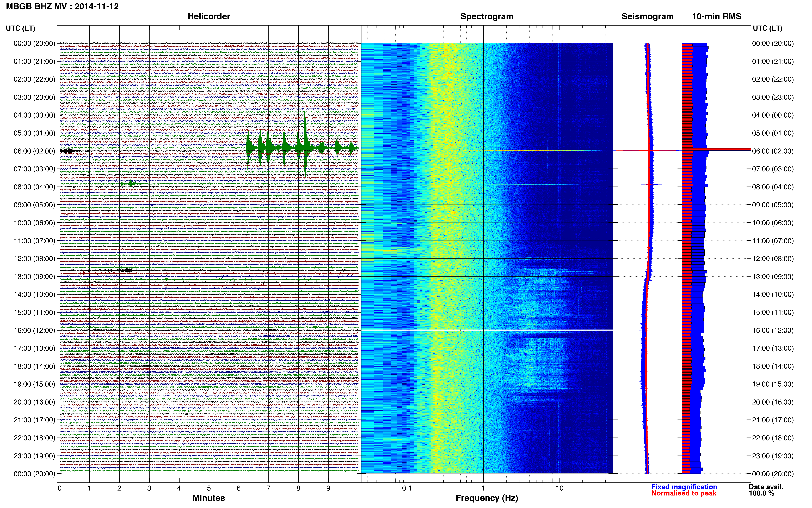Select '23:00 (19:00)' on the RMS time axis
The height and width of the screenshot is (508, 812).
point(773,456)
